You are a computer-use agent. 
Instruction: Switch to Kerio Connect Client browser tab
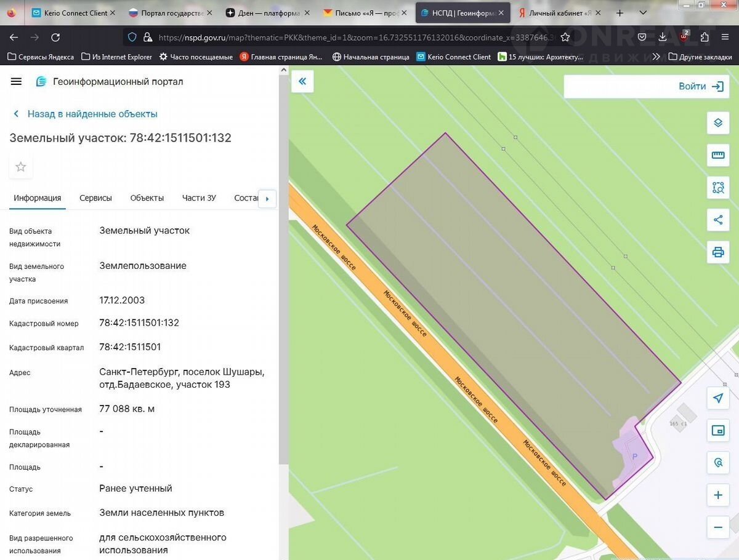pyautogui.click(x=73, y=13)
